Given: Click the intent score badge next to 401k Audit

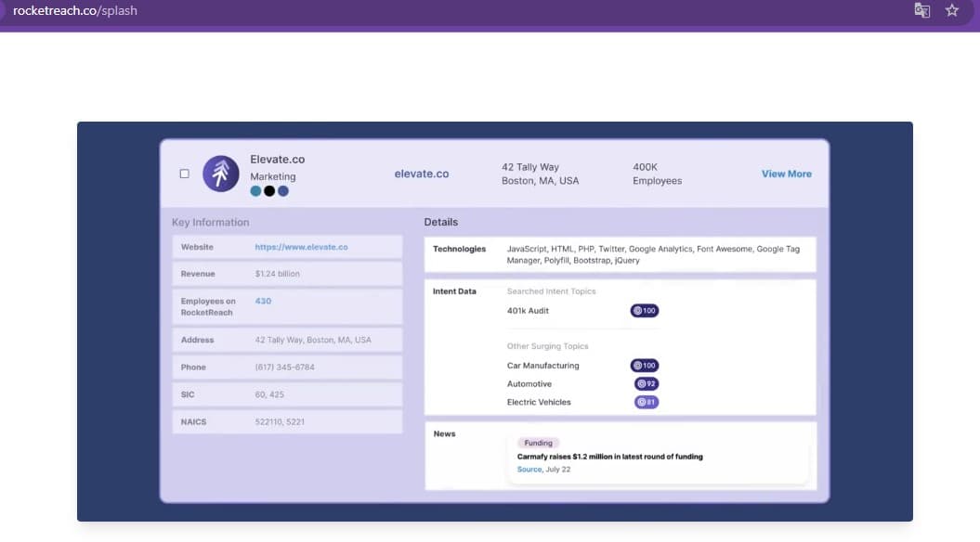Looking at the screenshot, I should coord(645,310).
